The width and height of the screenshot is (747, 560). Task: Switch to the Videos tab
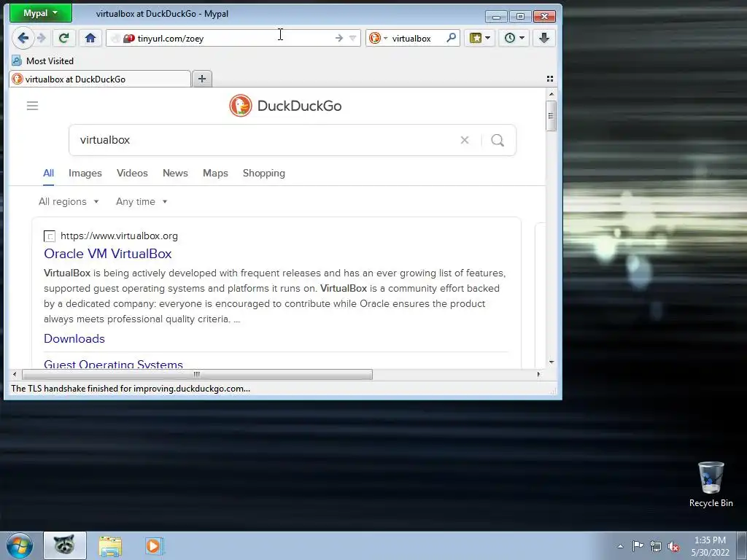point(132,174)
